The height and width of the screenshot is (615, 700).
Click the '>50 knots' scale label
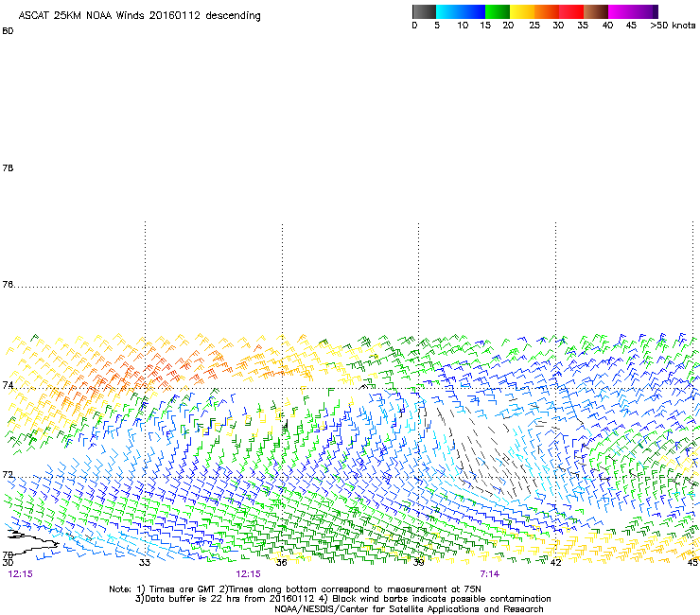coord(673,26)
